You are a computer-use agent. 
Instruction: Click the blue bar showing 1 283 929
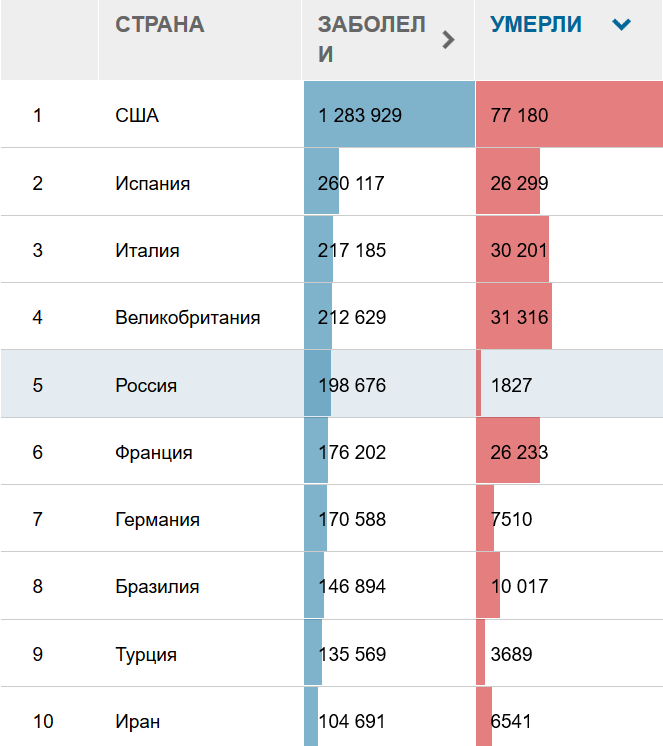coord(388,115)
